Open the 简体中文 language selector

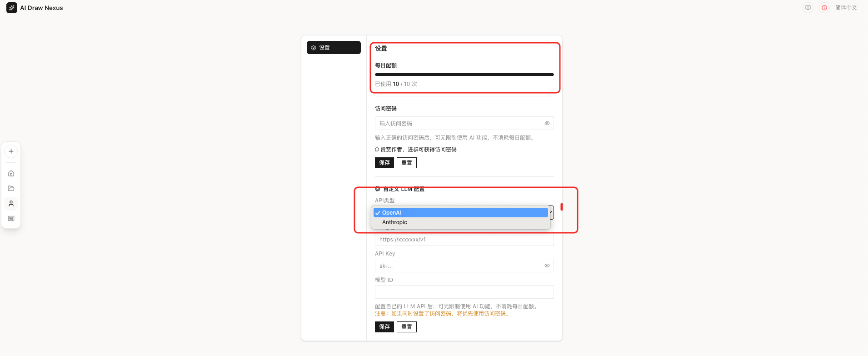(846, 8)
